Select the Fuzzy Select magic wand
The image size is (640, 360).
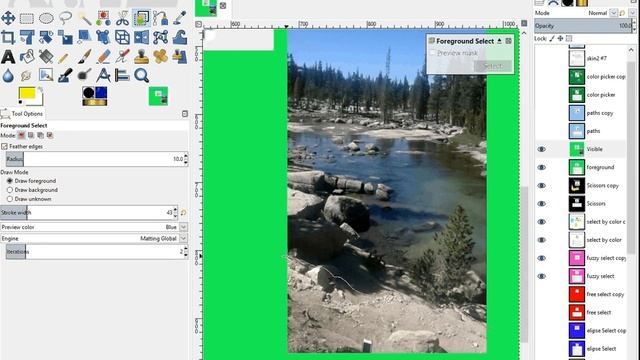pos(84,18)
